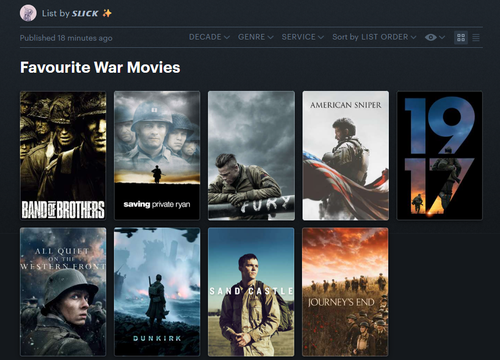Open the Saving Private Ryan poster
The height and width of the screenshot is (360, 500).
[157, 156]
